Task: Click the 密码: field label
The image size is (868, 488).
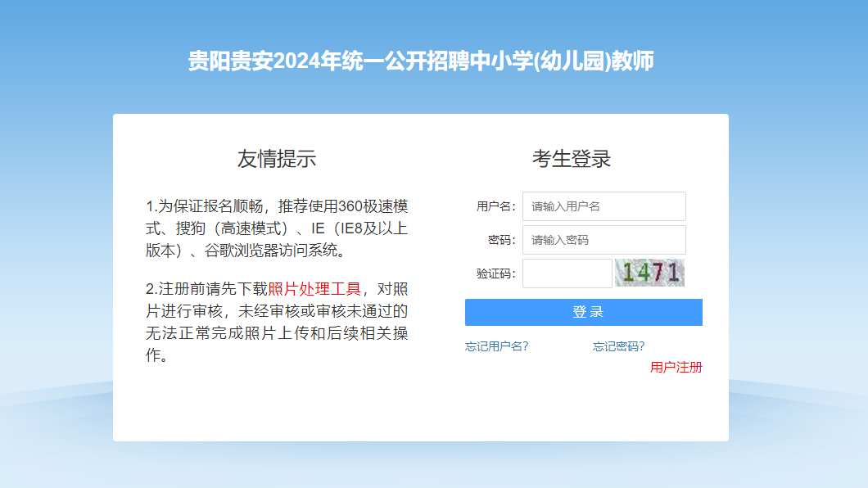Action: (x=501, y=240)
